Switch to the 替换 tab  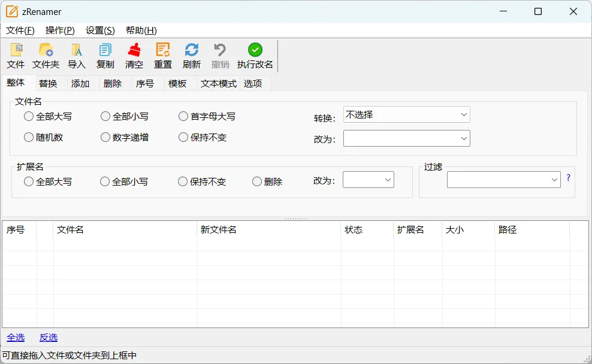tap(49, 84)
